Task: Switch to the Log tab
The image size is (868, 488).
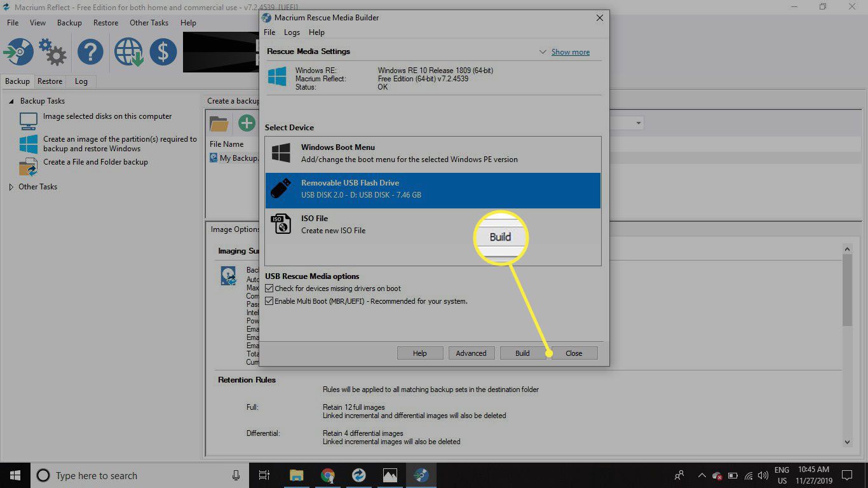Action: [x=81, y=81]
